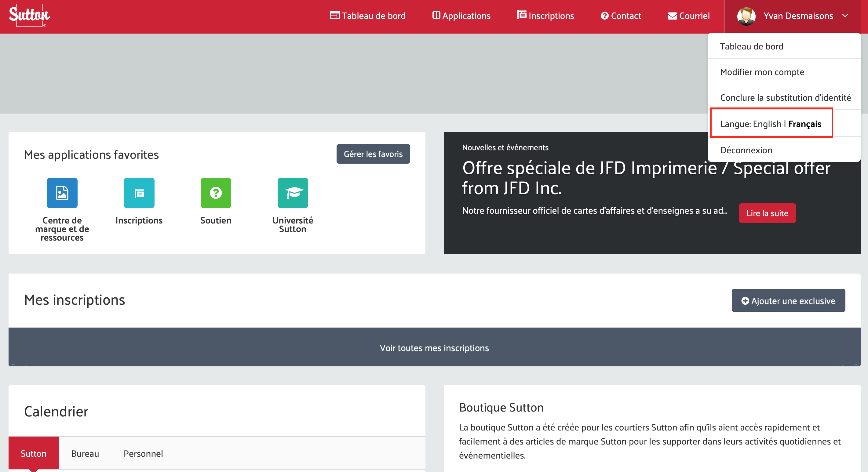Switch to the Bureau calendar tab

click(x=85, y=453)
